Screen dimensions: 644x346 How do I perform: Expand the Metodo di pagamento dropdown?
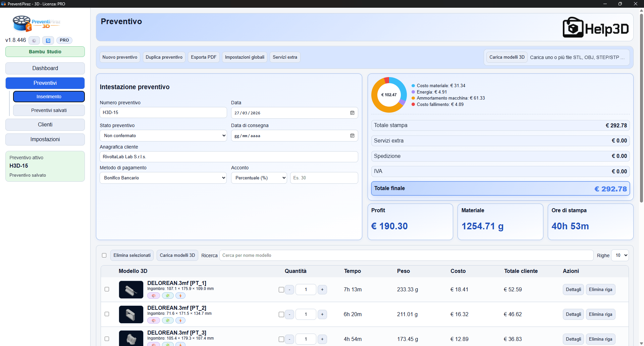pyautogui.click(x=163, y=178)
